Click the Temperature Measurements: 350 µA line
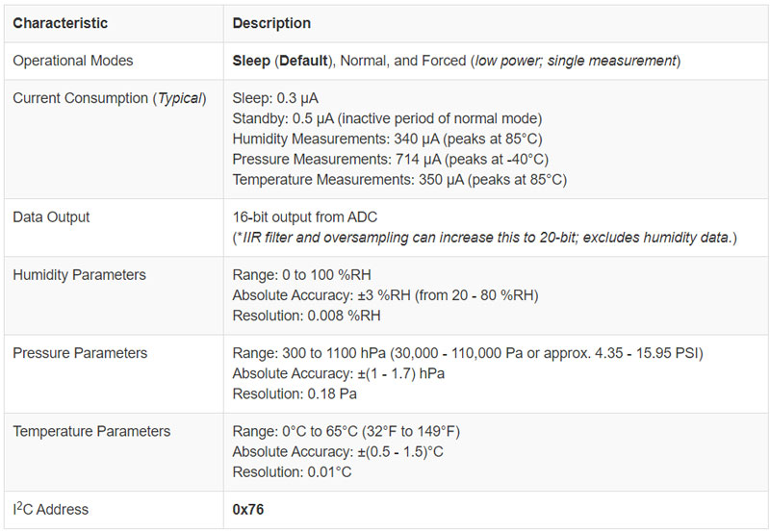 pyautogui.click(x=399, y=180)
